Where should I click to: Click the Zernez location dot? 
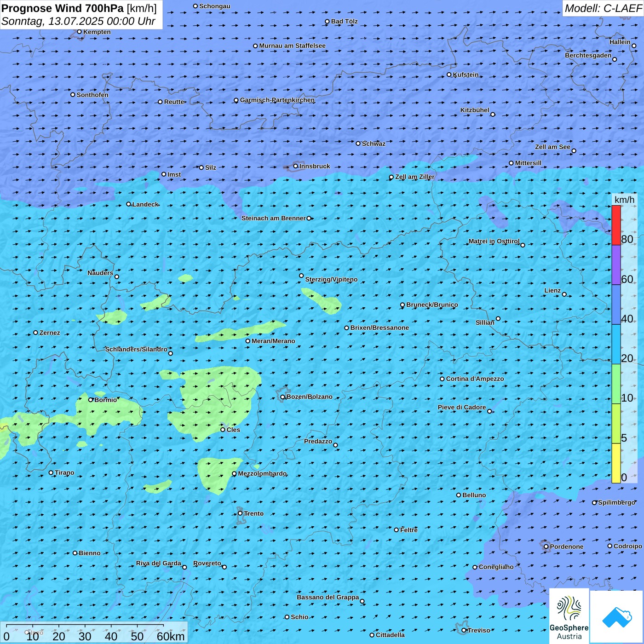[36, 333]
